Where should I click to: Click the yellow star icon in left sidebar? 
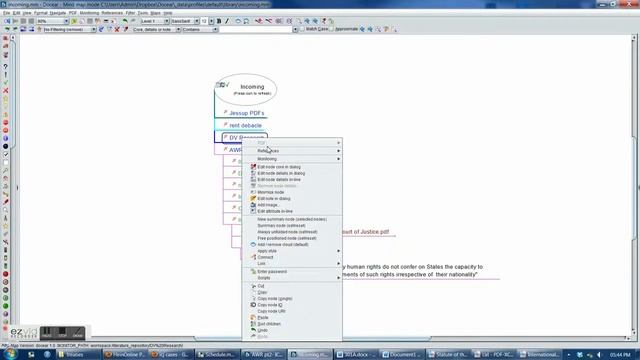[6, 98]
